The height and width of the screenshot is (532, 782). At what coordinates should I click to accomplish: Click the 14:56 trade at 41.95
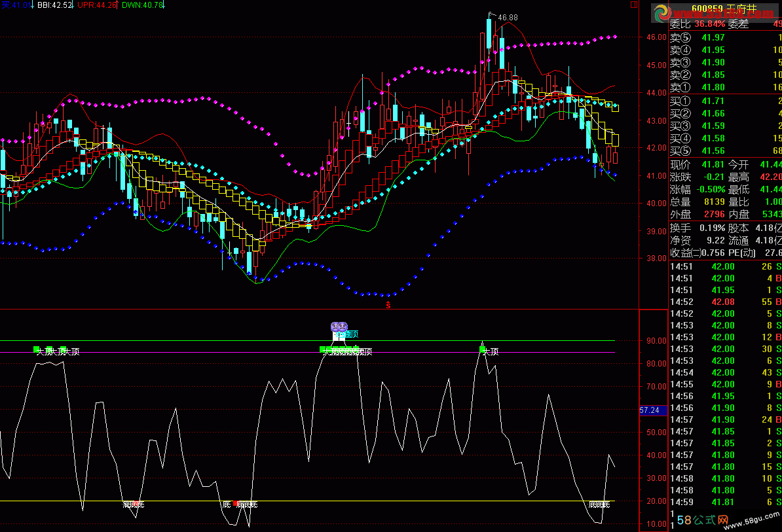[725, 396]
